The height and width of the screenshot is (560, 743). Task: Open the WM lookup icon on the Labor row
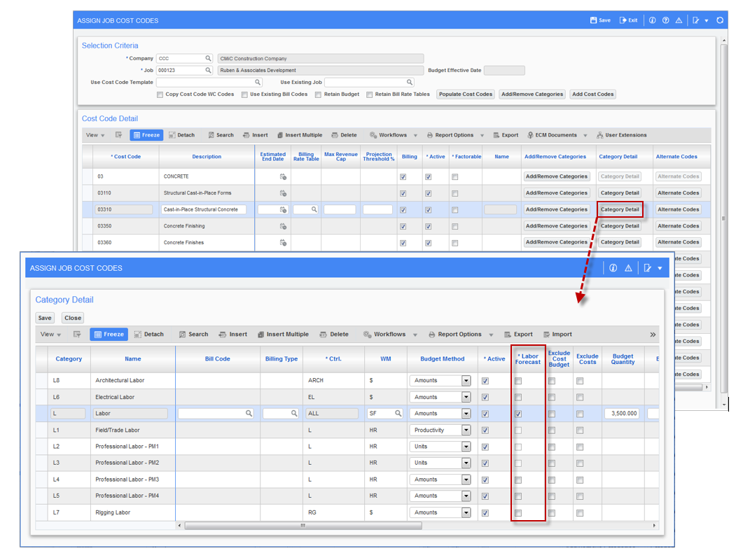398,414
